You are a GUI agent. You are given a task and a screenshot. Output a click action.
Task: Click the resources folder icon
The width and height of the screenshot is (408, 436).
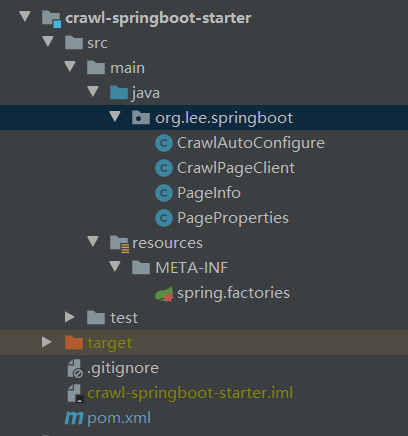click(119, 244)
